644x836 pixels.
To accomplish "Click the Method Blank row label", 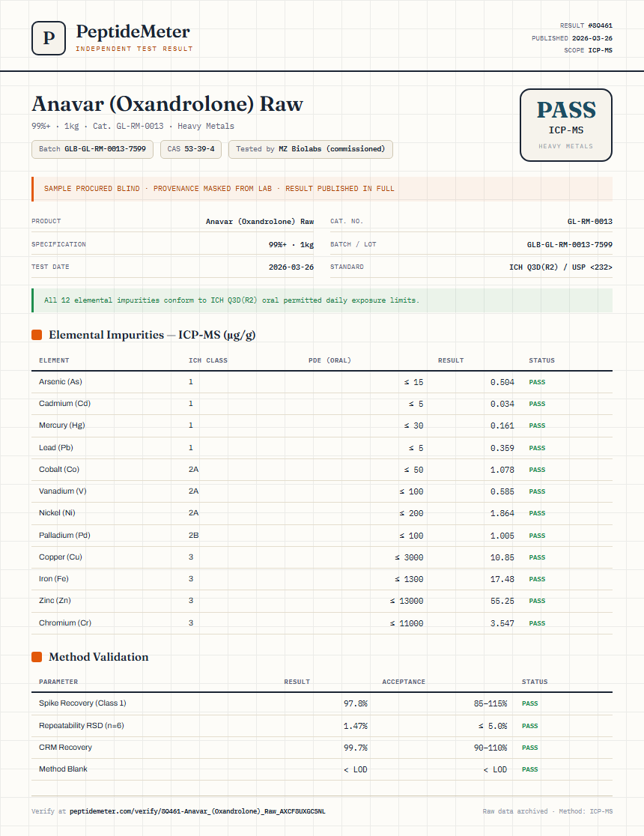I will point(63,769).
